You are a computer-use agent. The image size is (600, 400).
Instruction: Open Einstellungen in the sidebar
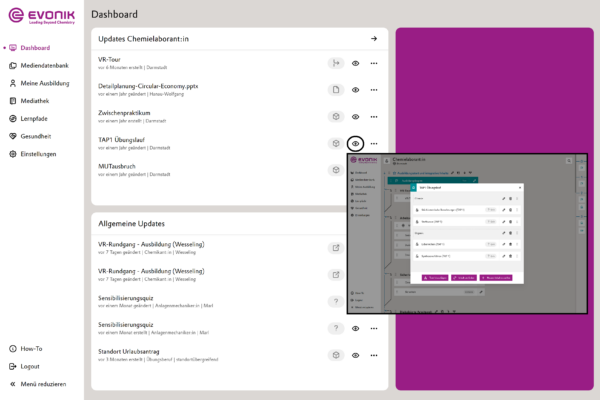pos(33,154)
